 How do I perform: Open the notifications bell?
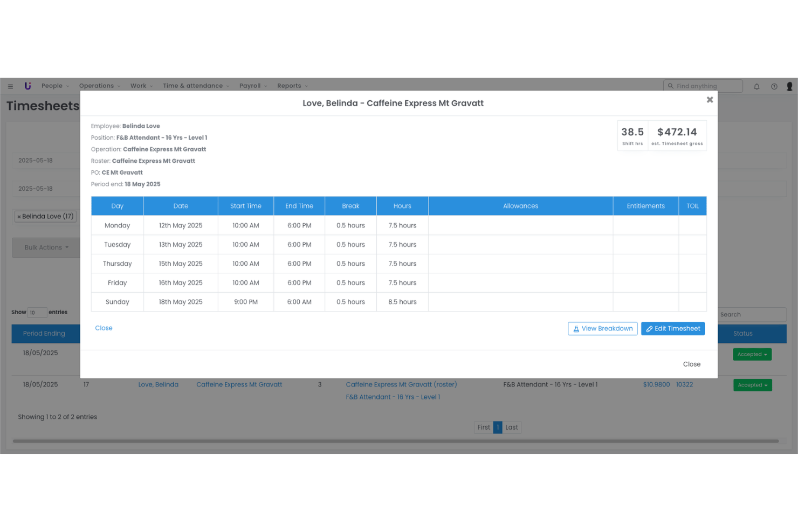[756, 86]
